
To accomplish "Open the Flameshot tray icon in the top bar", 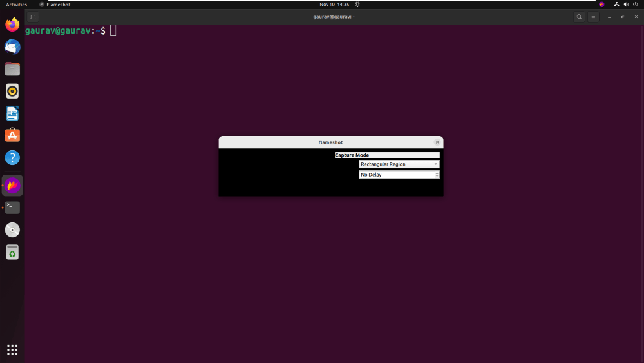I will click(601, 5).
